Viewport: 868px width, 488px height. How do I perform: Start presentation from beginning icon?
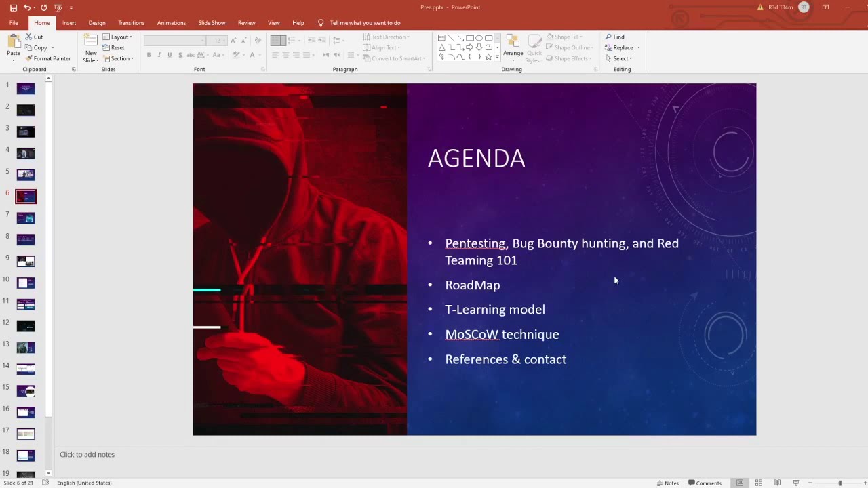click(x=58, y=7)
